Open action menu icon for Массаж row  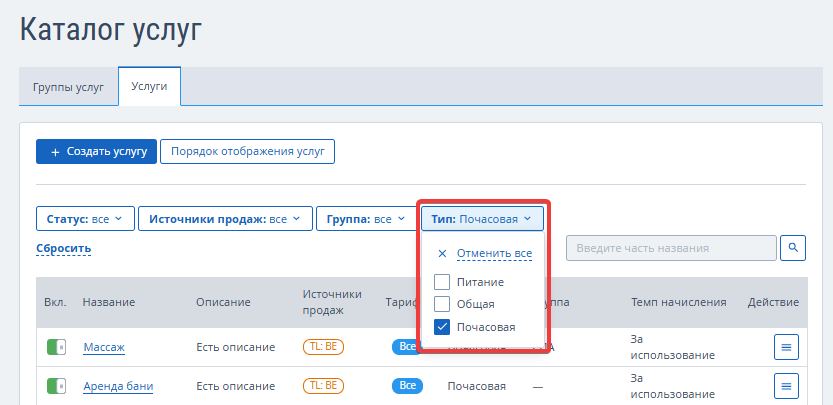click(786, 347)
